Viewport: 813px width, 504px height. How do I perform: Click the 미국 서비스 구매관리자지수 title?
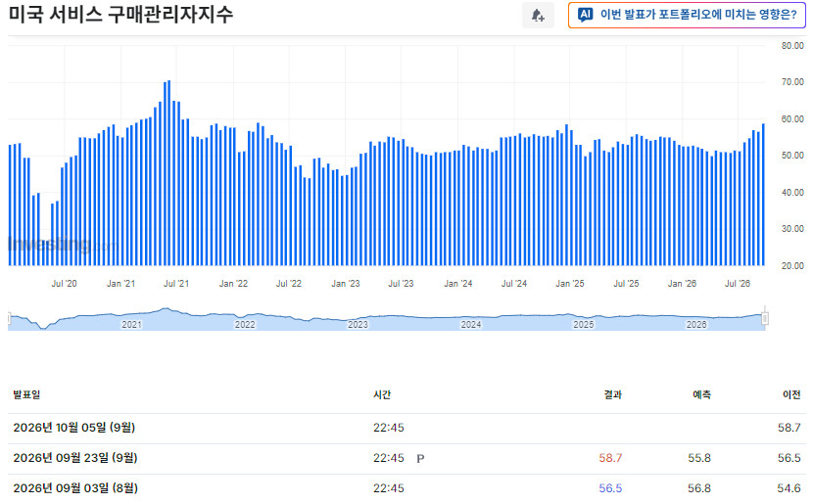(x=120, y=14)
